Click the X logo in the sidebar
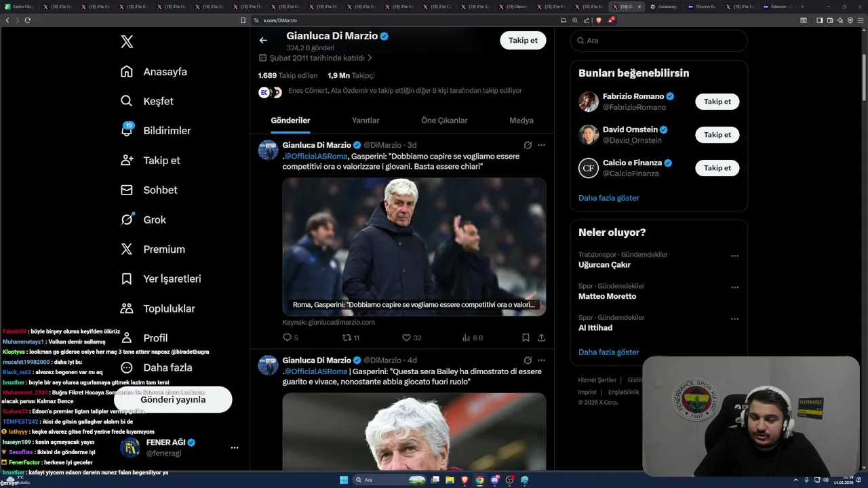The height and width of the screenshot is (488, 868). [127, 42]
